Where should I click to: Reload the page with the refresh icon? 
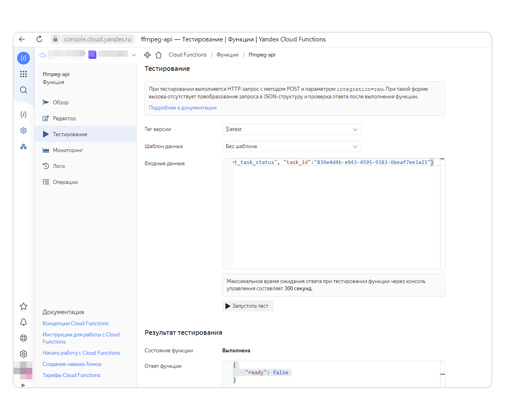pos(39,39)
